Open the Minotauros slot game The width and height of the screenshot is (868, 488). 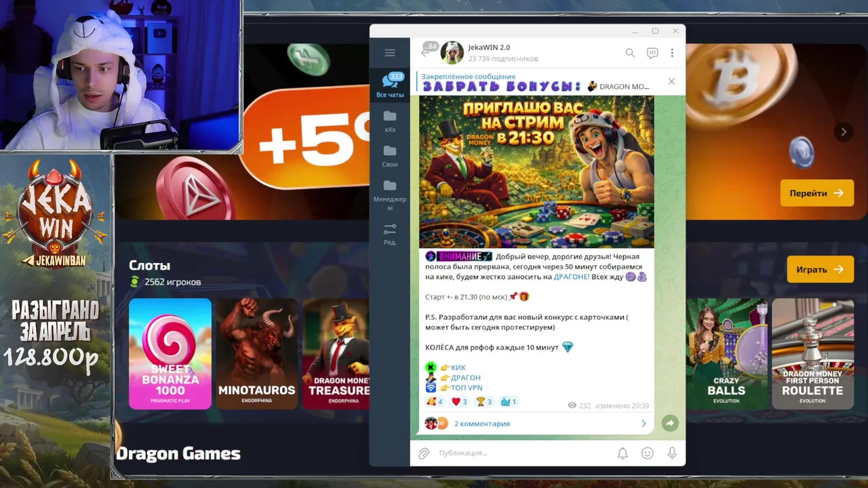[256, 354]
